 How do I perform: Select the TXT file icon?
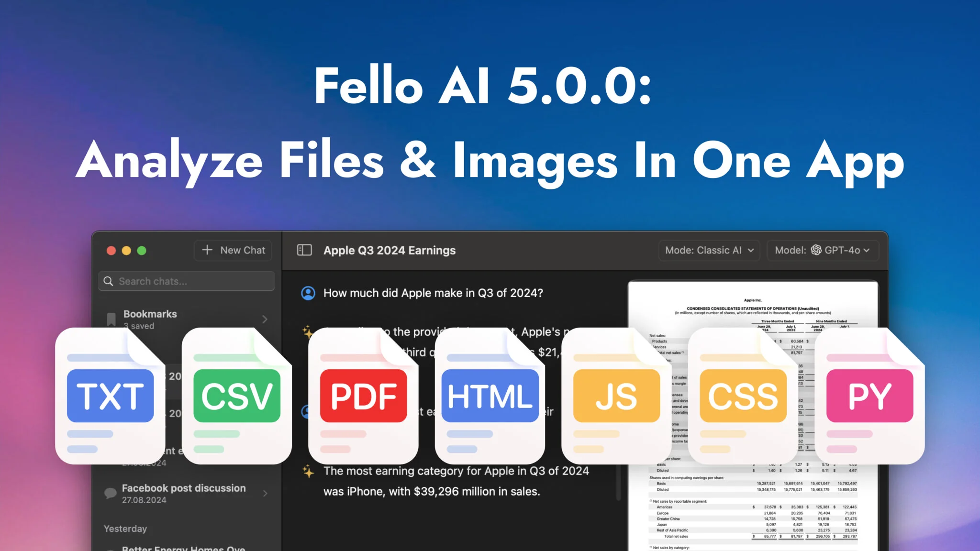111,396
